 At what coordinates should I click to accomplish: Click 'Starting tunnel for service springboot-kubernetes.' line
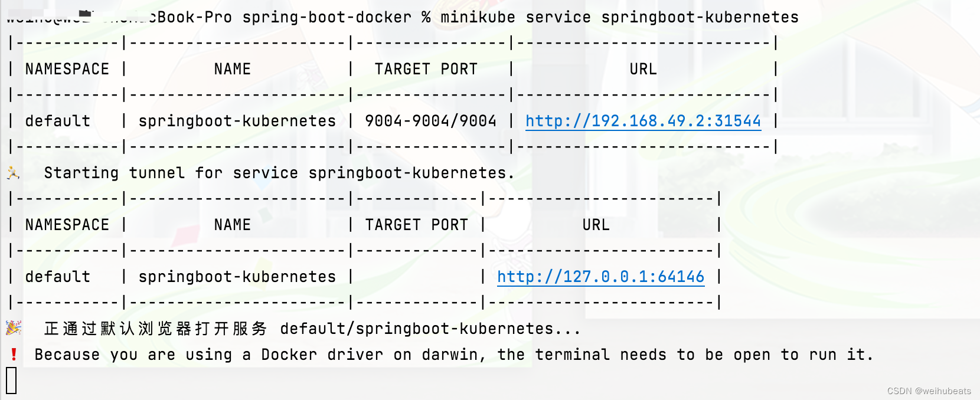pyautogui.click(x=279, y=173)
